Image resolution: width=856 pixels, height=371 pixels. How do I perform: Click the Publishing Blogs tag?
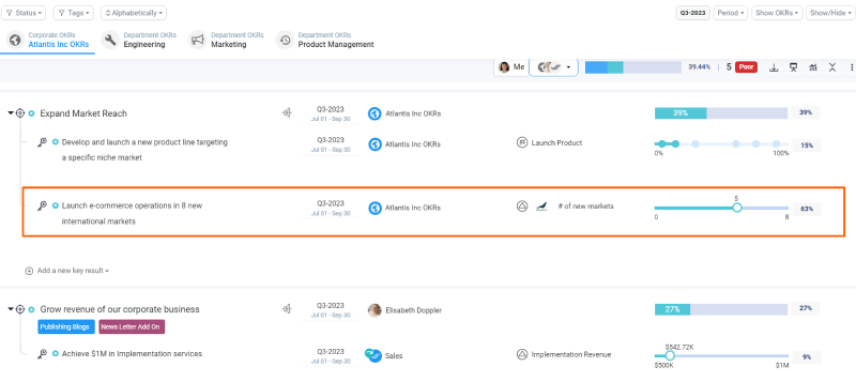[66, 327]
